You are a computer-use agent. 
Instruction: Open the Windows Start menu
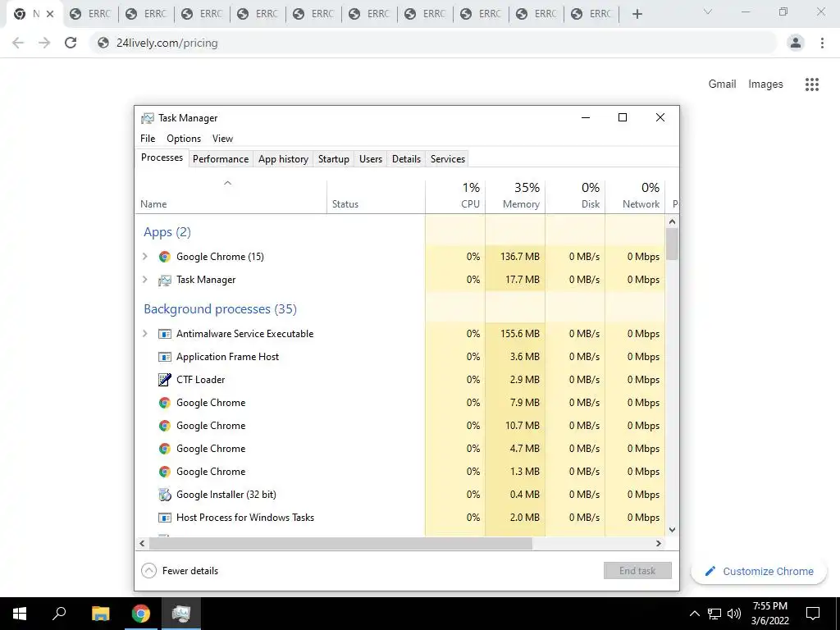click(x=20, y=614)
